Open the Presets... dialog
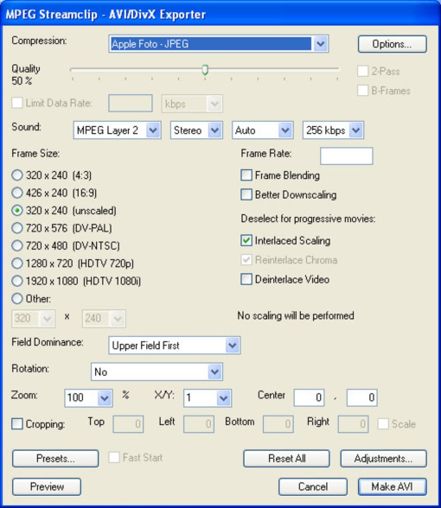The height and width of the screenshot is (508, 441). (55, 459)
